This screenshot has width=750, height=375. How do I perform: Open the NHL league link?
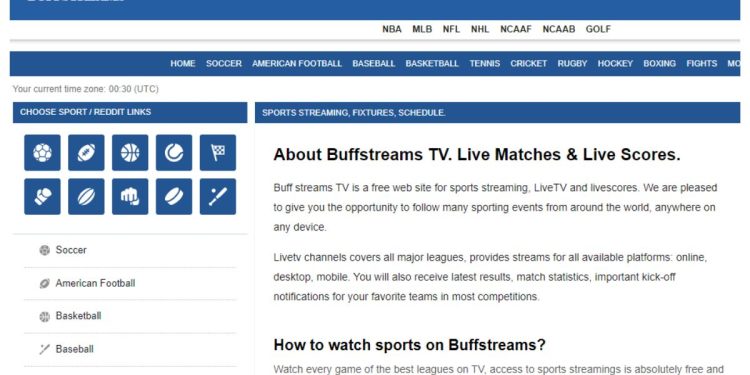point(480,29)
